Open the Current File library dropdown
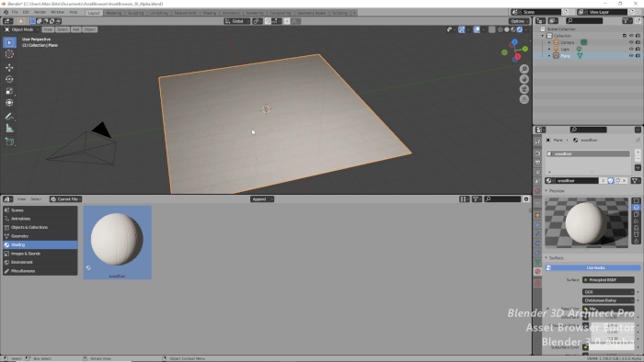 click(65, 199)
